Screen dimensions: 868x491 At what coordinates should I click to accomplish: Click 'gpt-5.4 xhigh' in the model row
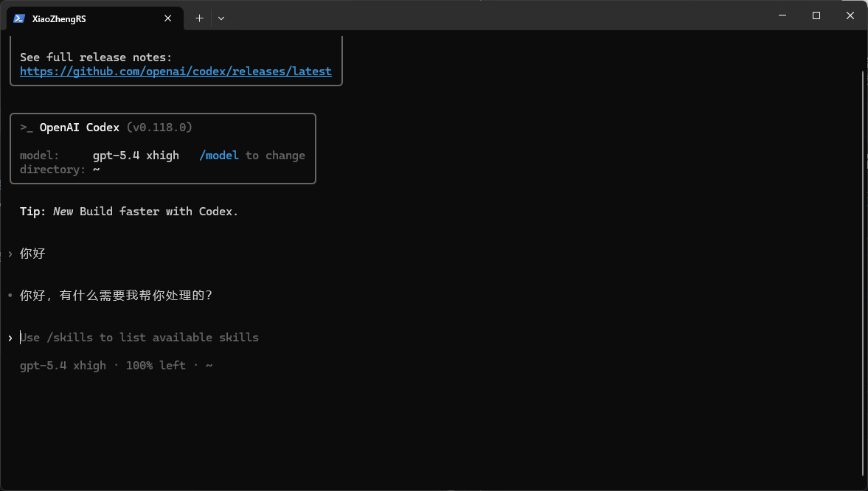(x=136, y=156)
